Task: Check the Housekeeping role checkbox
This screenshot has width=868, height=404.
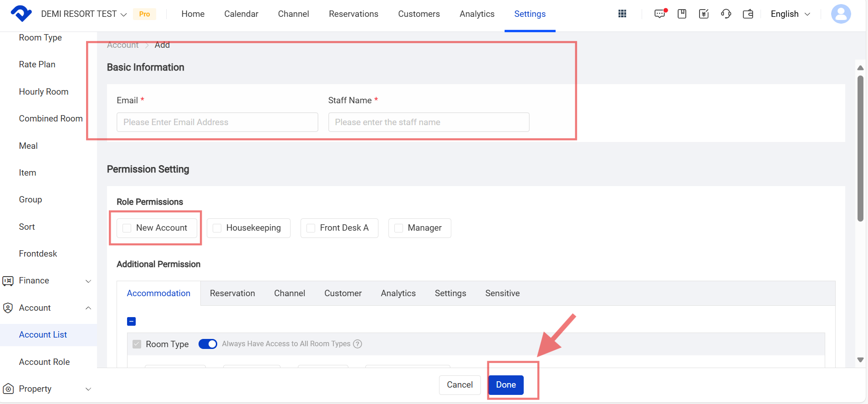Action: point(217,228)
